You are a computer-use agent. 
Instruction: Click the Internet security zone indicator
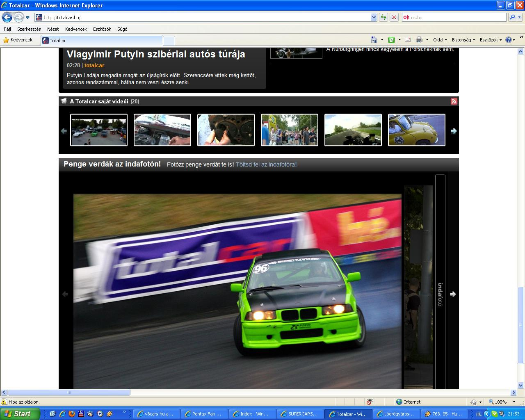point(409,402)
